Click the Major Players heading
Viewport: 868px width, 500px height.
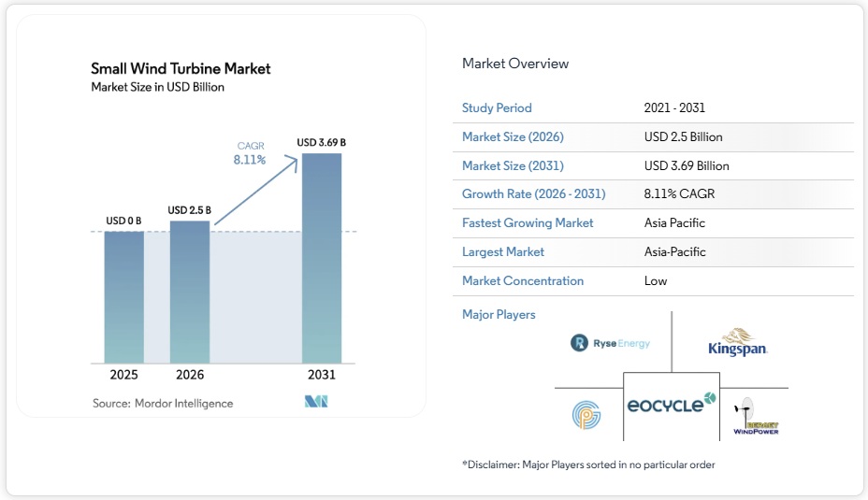click(499, 315)
